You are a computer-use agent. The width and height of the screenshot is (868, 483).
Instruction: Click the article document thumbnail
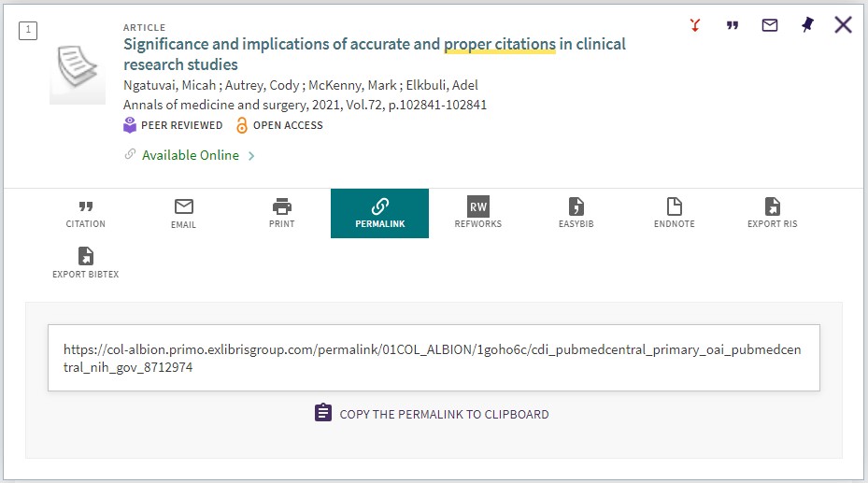coord(78,73)
